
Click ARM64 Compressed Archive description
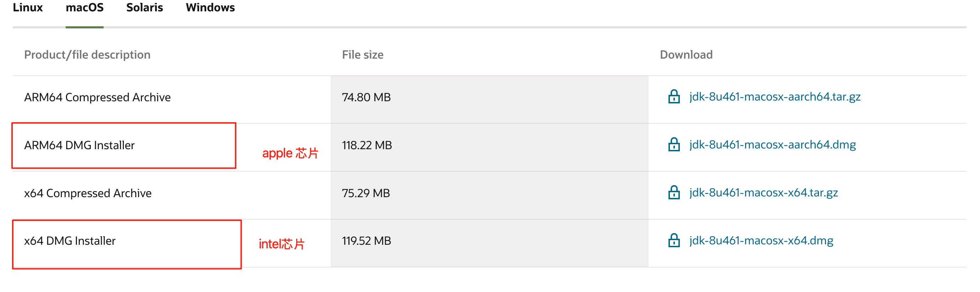click(97, 97)
